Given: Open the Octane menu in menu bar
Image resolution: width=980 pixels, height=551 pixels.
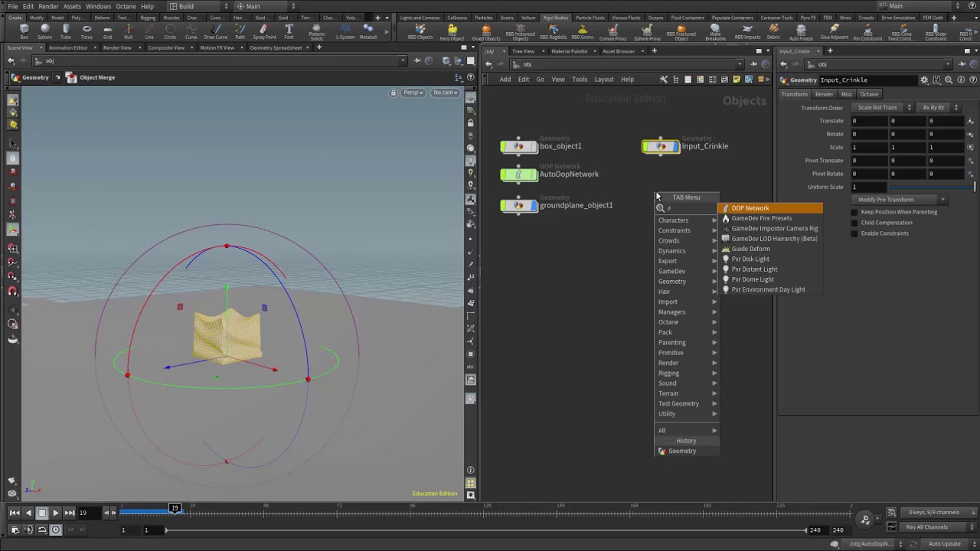Looking at the screenshot, I should click(x=126, y=6).
